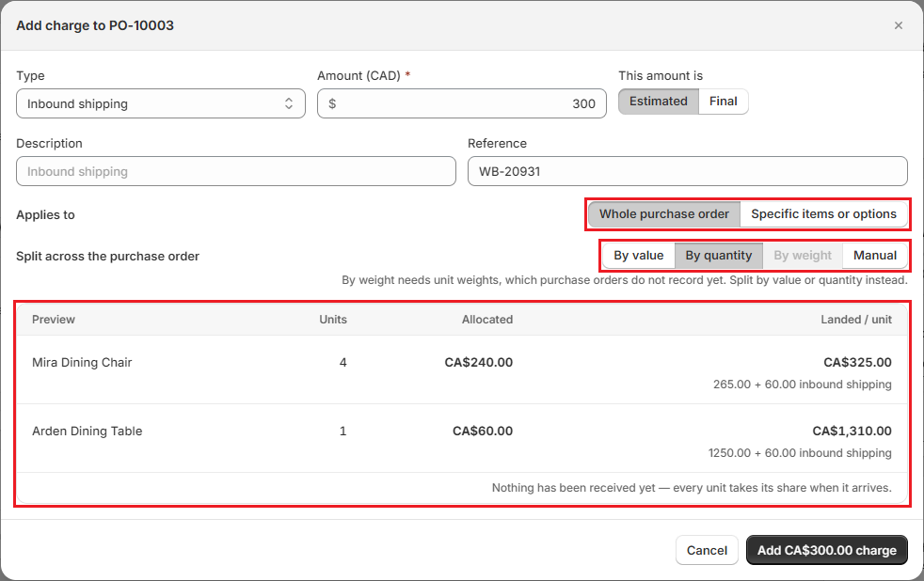Click the CA$1,310.00 landed cost
Image resolution: width=924 pixels, height=581 pixels.
852,431
